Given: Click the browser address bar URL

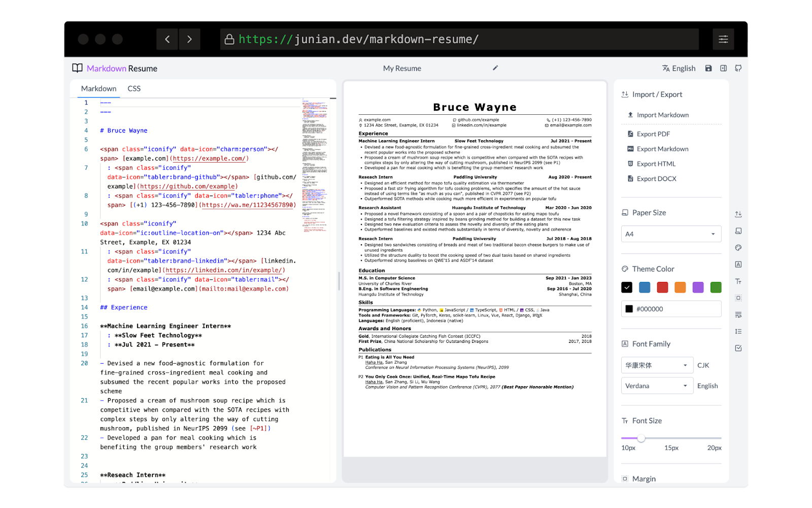Looking at the screenshot, I should coord(358,39).
